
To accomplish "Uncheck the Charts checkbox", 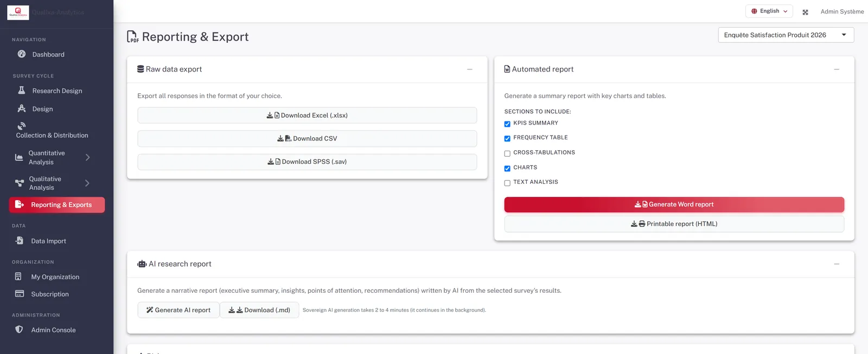I will [x=507, y=169].
